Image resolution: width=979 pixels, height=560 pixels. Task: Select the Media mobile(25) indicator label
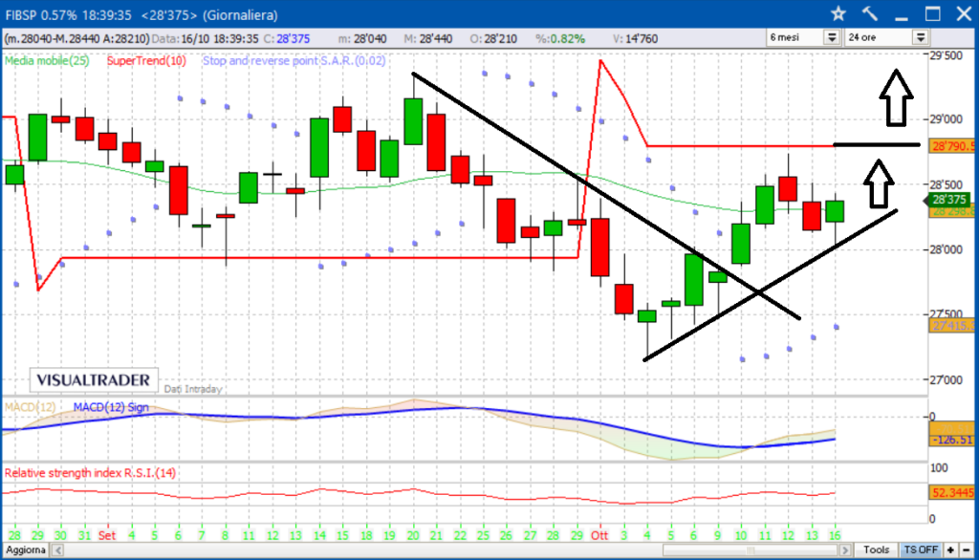[x=47, y=60]
